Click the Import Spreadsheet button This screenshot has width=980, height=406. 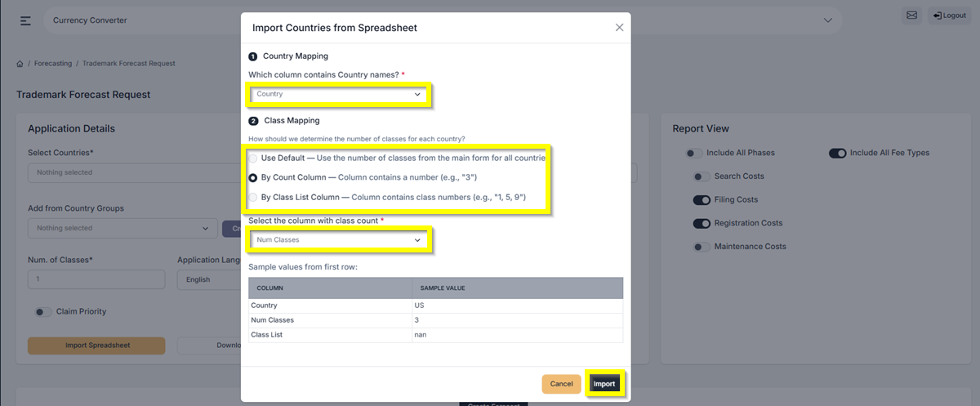pos(96,346)
